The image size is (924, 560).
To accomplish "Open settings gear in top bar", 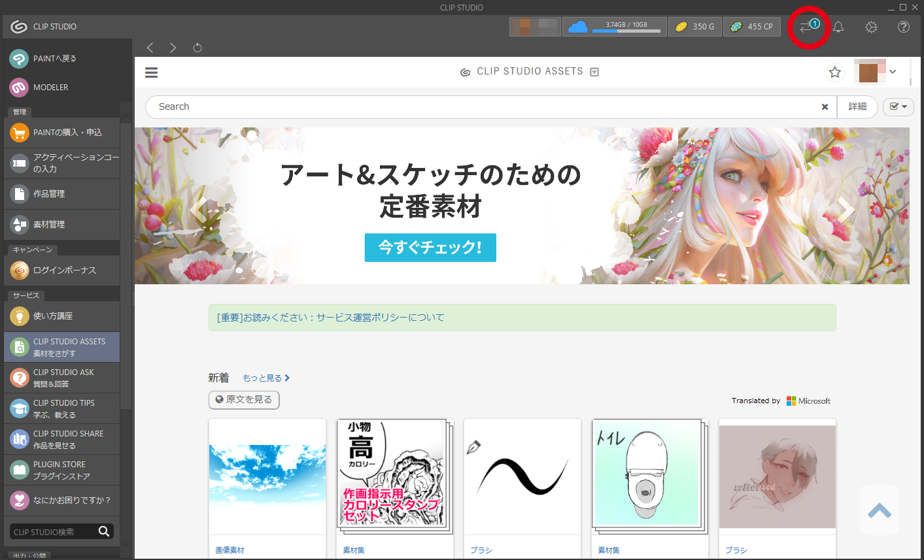I will pyautogui.click(x=871, y=27).
